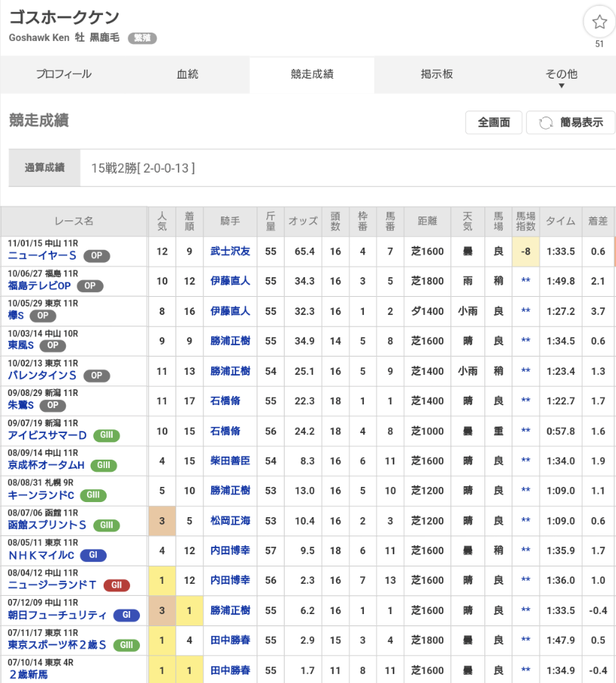Click GI badge next to NHKマイルC
616x683 pixels.
coord(92,555)
